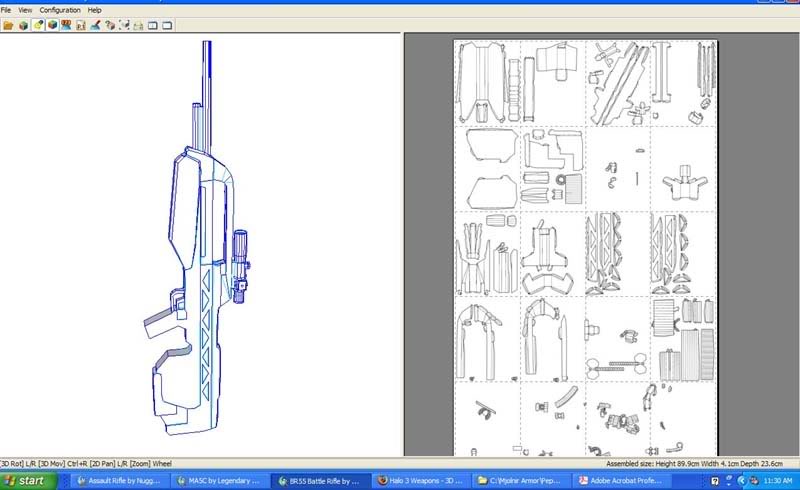
Task: Select the split two-pane window layout icon
Action: pos(153,25)
